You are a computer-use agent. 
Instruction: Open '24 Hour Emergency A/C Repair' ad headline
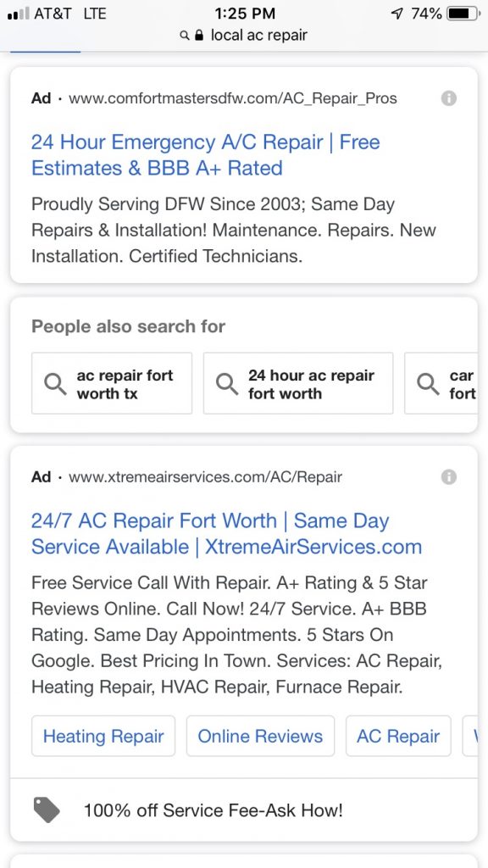pyautogui.click(x=205, y=155)
